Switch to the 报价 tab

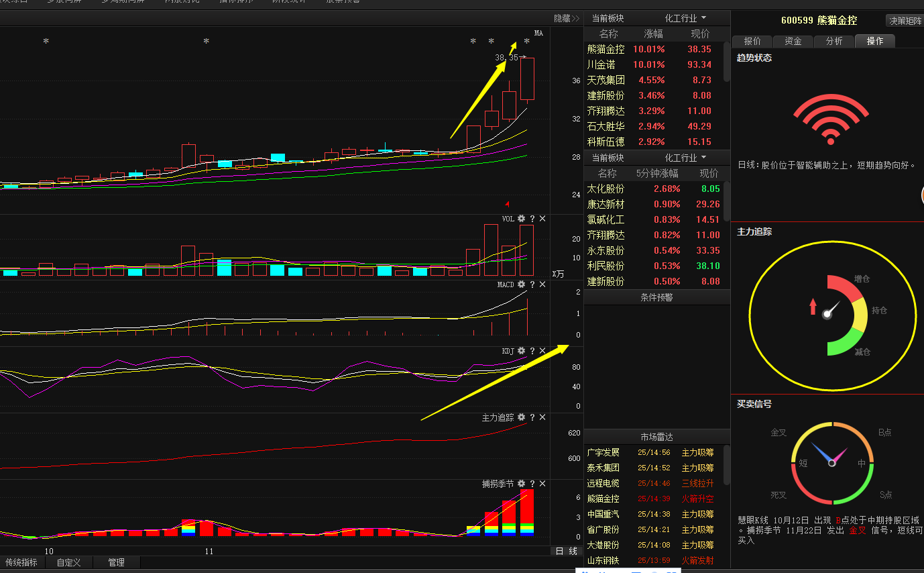pyautogui.click(x=752, y=41)
